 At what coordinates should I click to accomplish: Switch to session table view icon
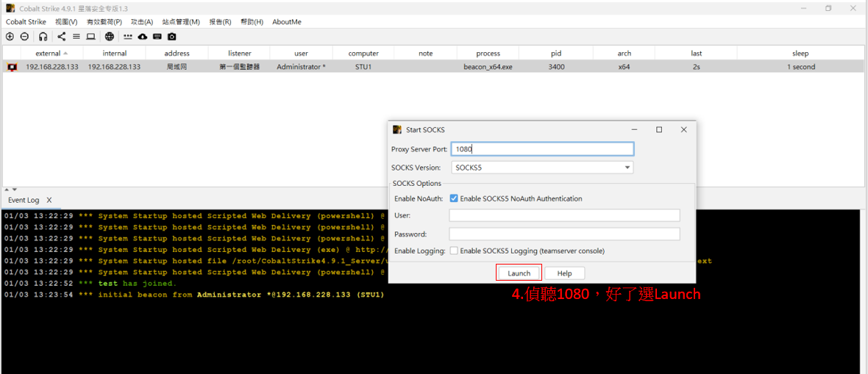[77, 37]
